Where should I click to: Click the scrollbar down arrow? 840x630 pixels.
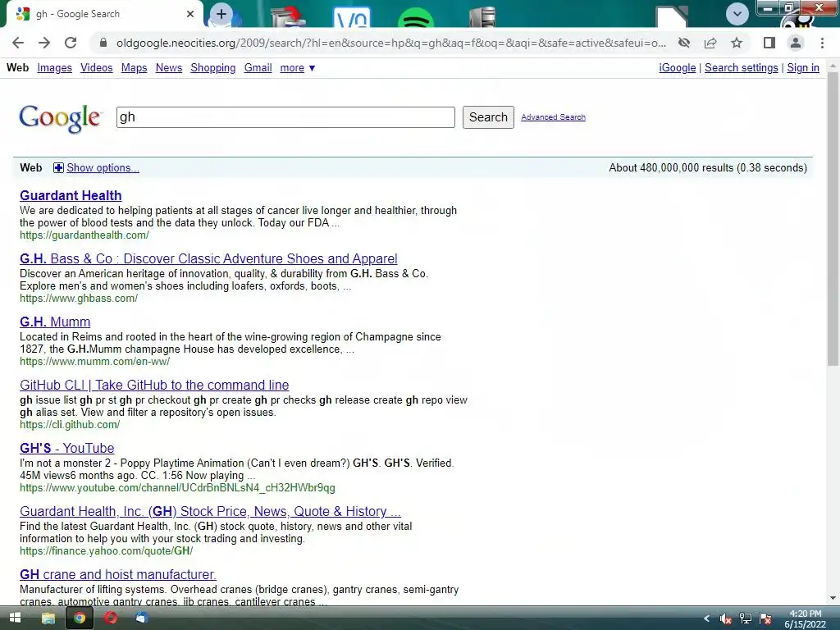[x=833, y=598]
